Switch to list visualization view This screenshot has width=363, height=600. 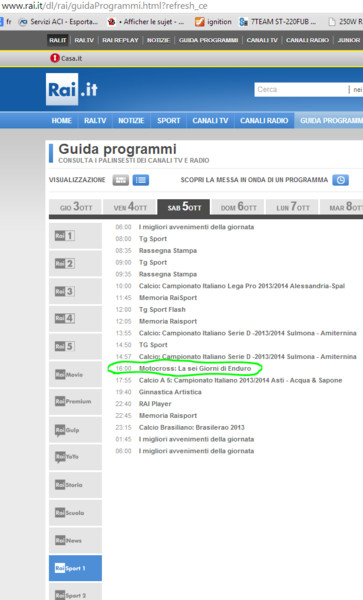(x=141, y=180)
